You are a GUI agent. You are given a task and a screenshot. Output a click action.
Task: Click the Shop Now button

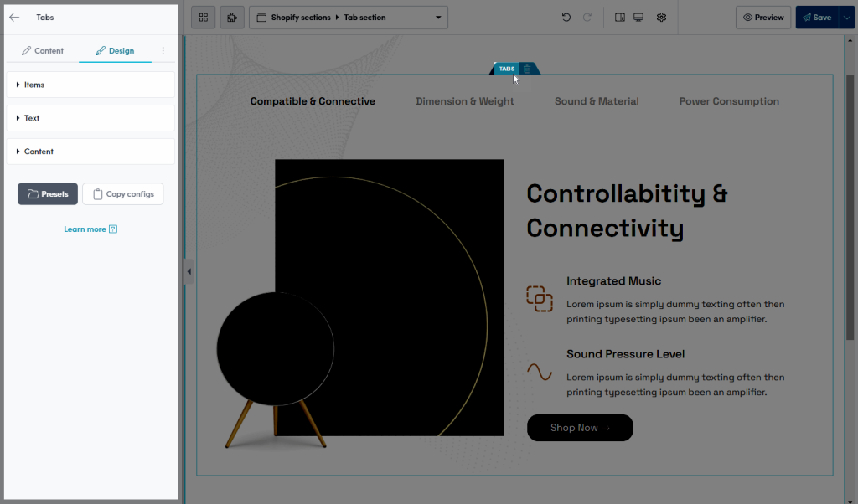pos(580,428)
